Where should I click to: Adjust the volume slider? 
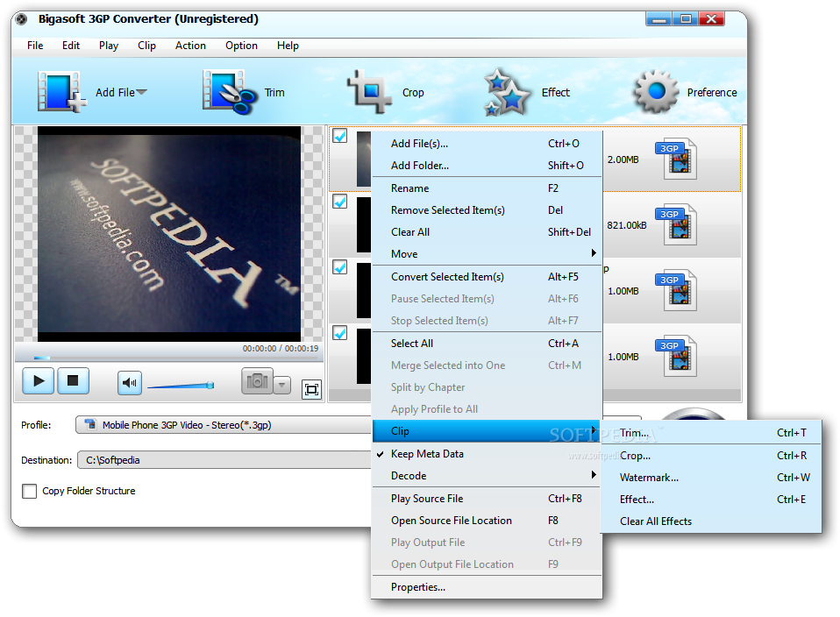pos(181,386)
